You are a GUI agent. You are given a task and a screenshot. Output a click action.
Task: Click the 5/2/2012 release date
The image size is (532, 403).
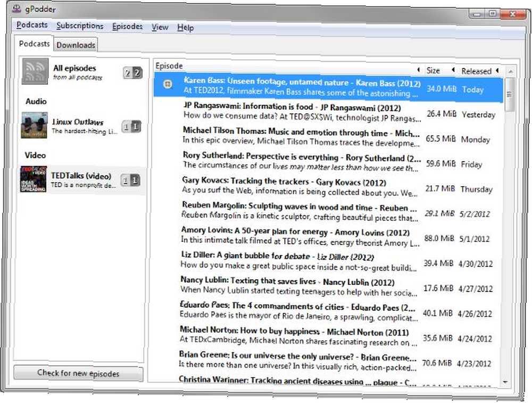(x=475, y=214)
